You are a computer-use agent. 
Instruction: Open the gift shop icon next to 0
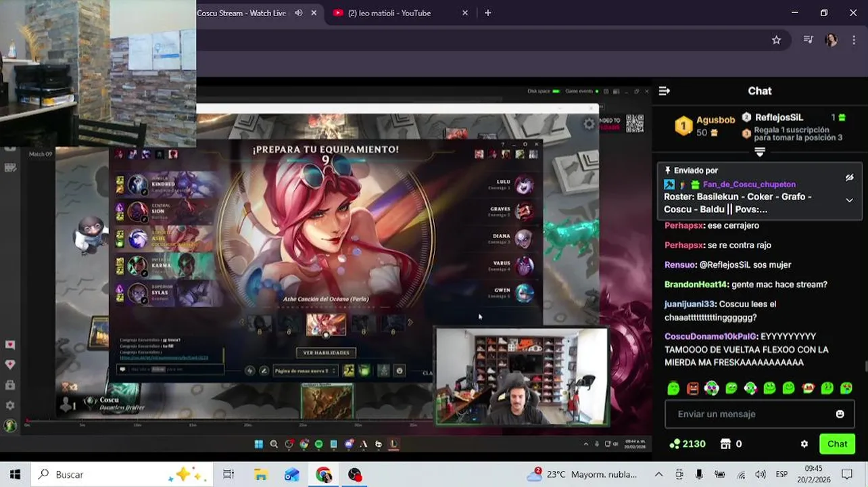click(726, 444)
